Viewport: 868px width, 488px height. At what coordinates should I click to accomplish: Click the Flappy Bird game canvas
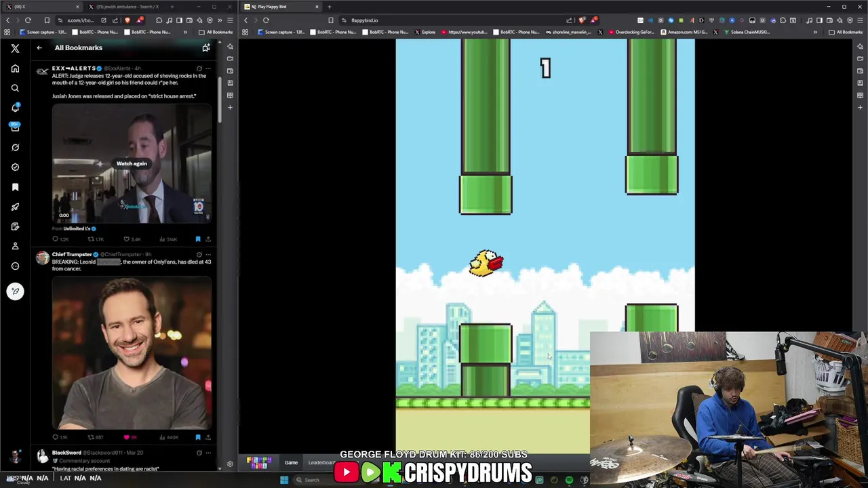point(545,246)
